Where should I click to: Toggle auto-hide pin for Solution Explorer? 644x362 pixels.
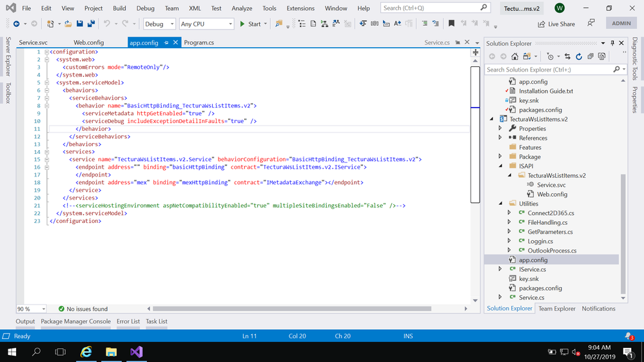(x=612, y=43)
